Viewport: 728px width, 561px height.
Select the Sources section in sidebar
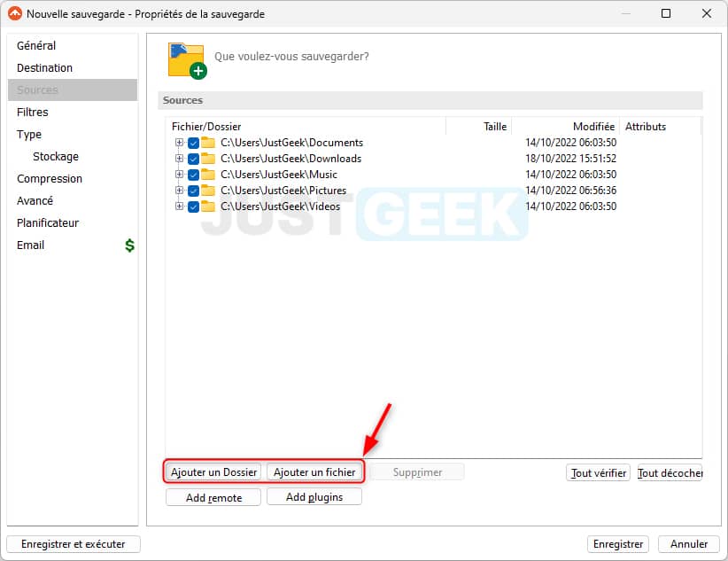pyautogui.click(x=73, y=90)
